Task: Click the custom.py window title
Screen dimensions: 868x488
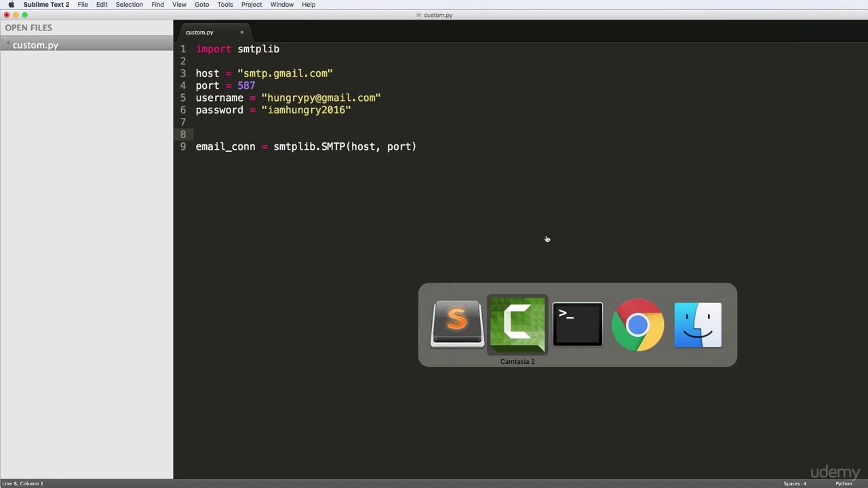Action: coord(438,15)
